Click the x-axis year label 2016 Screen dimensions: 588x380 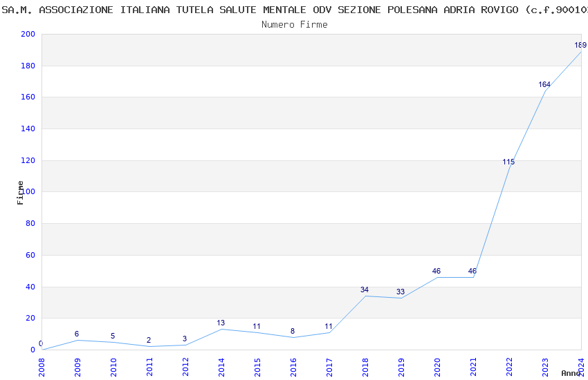tap(293, 368)
